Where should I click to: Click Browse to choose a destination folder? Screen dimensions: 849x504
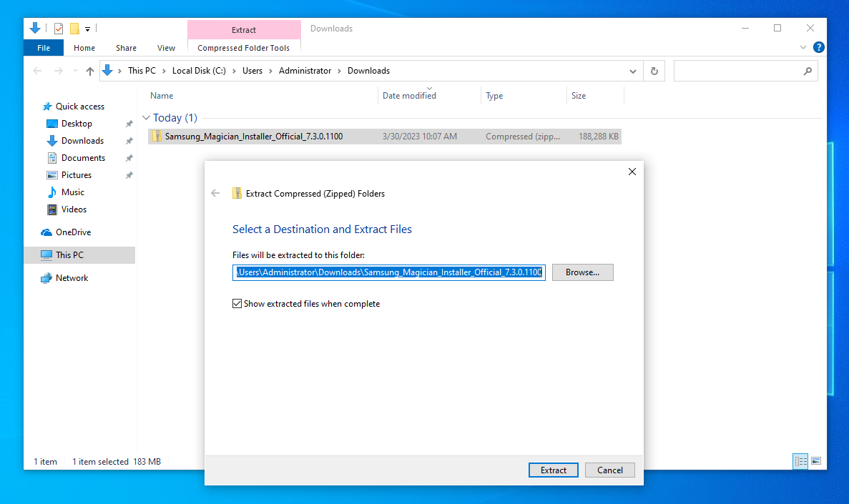[582, 272]
